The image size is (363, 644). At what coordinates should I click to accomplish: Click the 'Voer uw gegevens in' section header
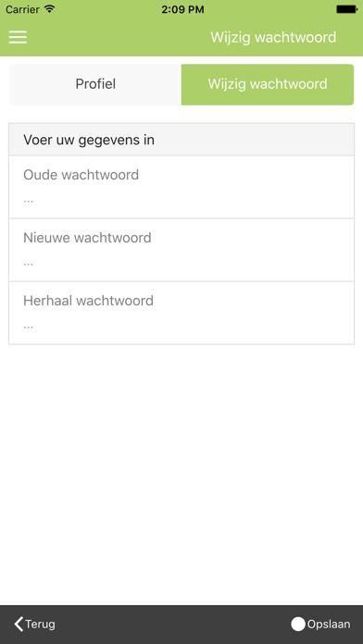click(x=181, y=140)
